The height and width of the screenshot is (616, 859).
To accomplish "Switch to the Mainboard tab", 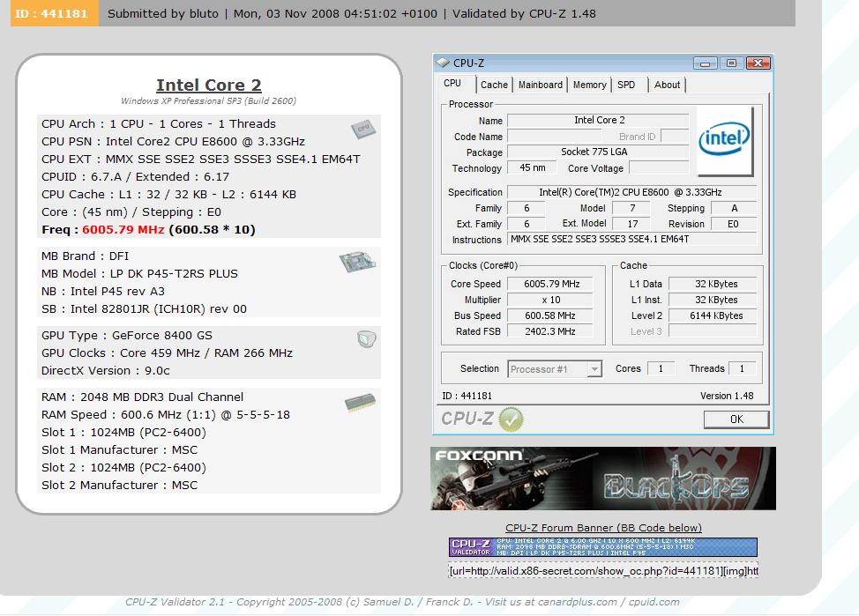I will tap(540, 85).
